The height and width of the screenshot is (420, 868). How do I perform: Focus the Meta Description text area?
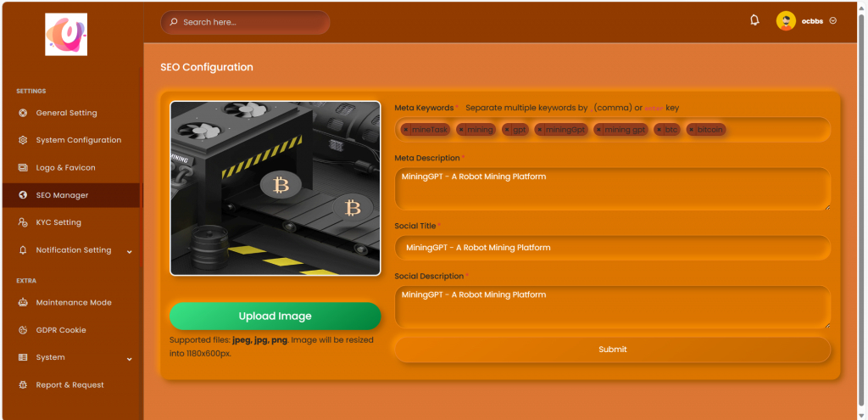pyautogui.click(x=612, y=188)
